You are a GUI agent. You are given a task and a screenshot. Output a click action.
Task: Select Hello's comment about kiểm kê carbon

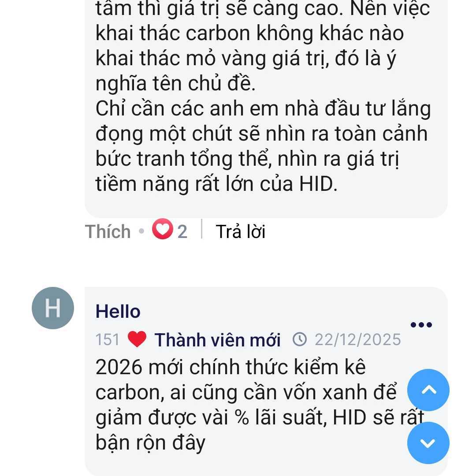[x=247, y=405]
